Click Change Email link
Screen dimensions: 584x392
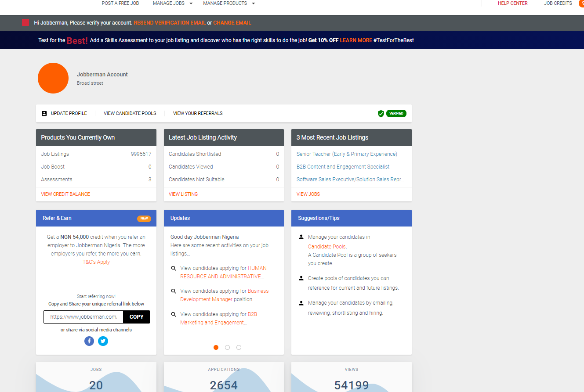(232, 23)
